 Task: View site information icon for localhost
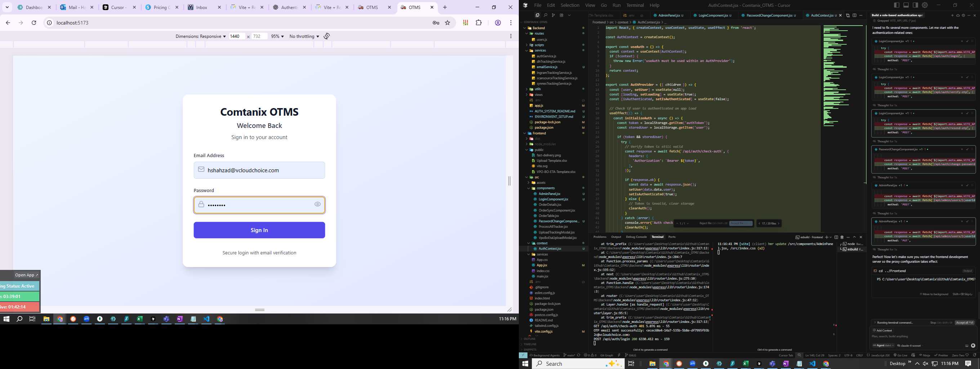49,23
